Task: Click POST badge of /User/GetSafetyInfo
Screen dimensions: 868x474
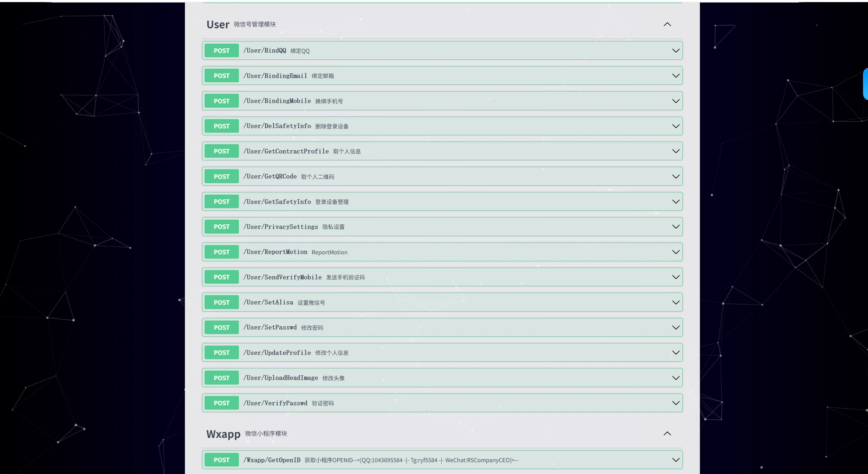Action: click(x=221, y=202)
